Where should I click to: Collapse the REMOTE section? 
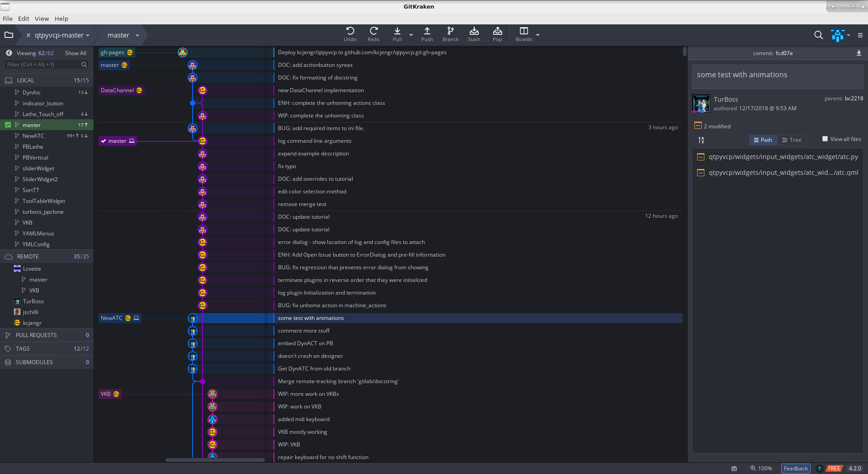[x=47, y=256]
